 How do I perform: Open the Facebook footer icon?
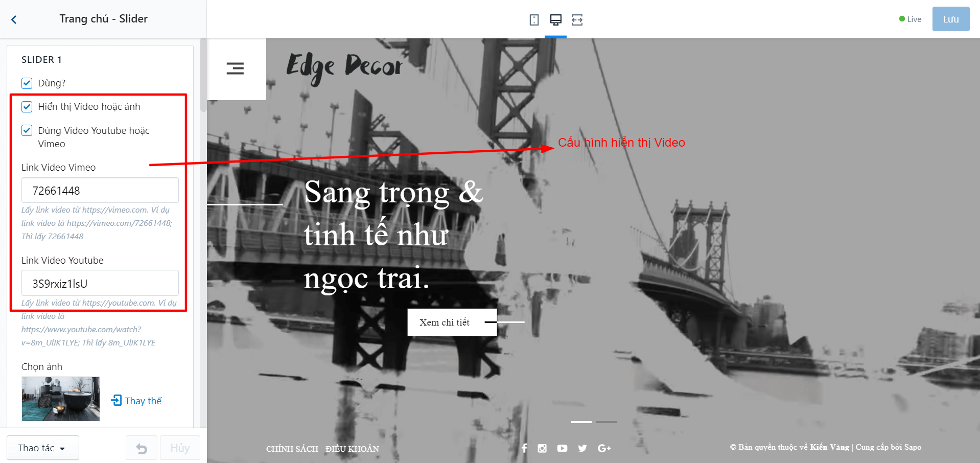[524, 448]
